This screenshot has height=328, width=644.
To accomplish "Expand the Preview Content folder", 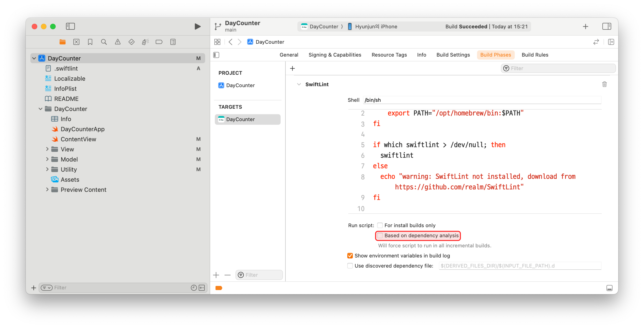I will (x=47, y=190).
